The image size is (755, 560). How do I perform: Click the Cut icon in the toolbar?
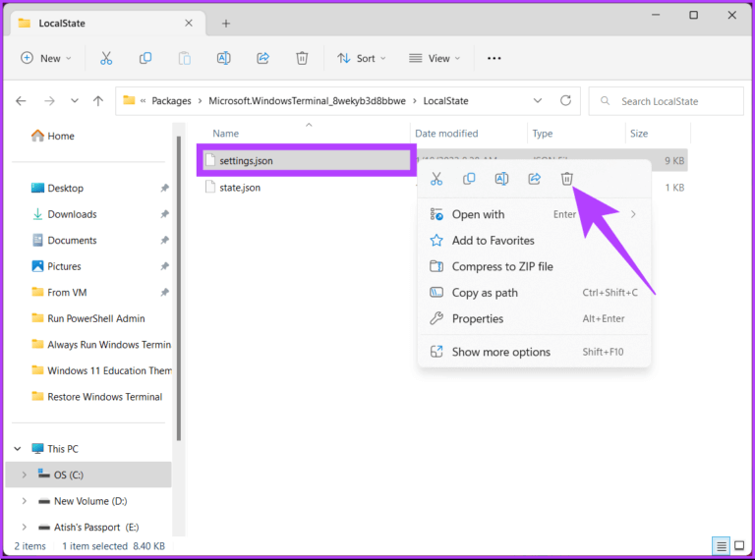pyautogui.click(x=106, y=58)
